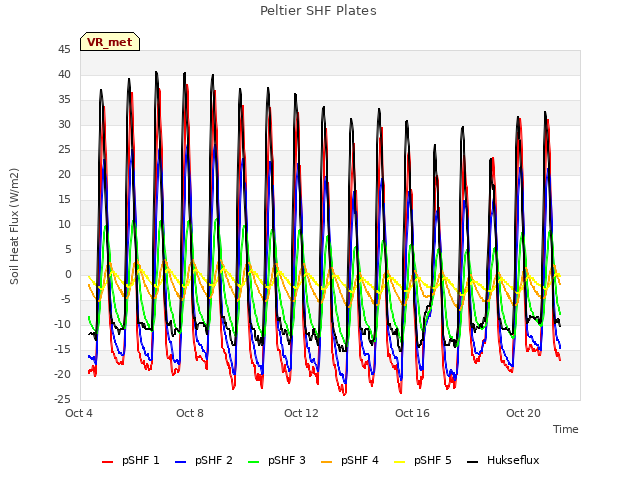Viewport: 640px width, 480px height.
Task: Click the 45 y-axis tick label
Action: pyautogui.click(x=64, y=49)
